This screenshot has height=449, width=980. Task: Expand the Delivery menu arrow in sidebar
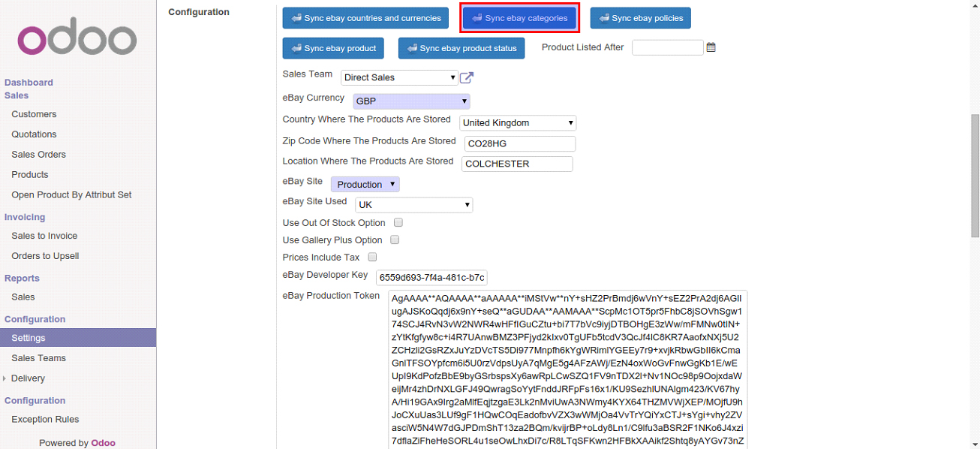point(5,378)
